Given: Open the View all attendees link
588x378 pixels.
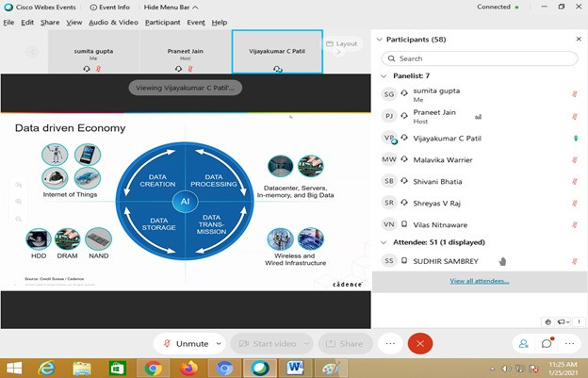Looking at the screenshot, I should (x=479, y=281).
